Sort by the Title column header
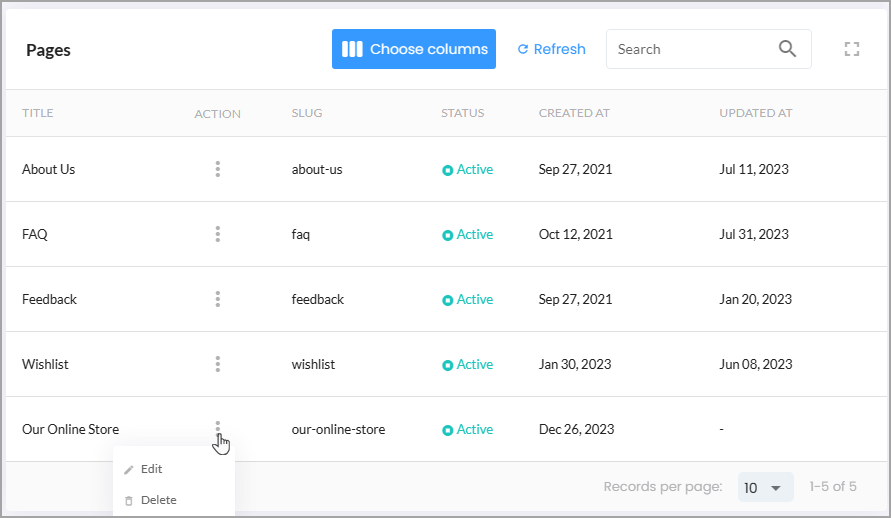 click(38, 113)
